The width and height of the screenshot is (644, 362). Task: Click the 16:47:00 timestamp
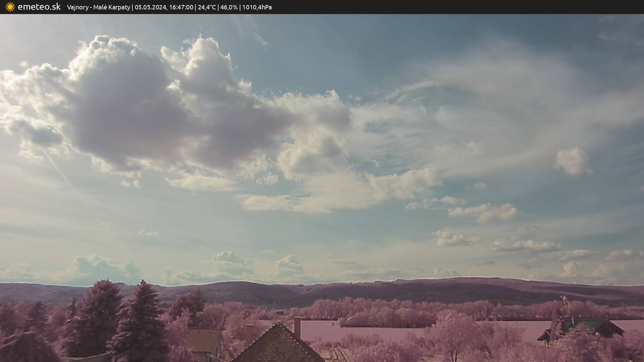point(181,7)
